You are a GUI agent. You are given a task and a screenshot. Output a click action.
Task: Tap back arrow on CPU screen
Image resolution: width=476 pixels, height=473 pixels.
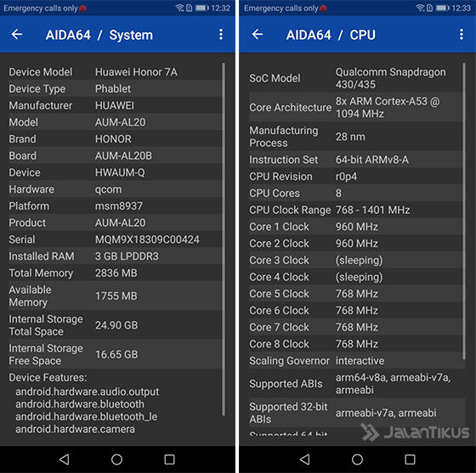(258, 34)
